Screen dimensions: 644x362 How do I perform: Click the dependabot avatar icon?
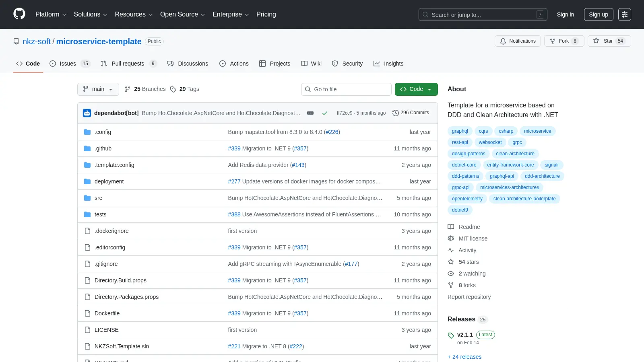point(87,113)
